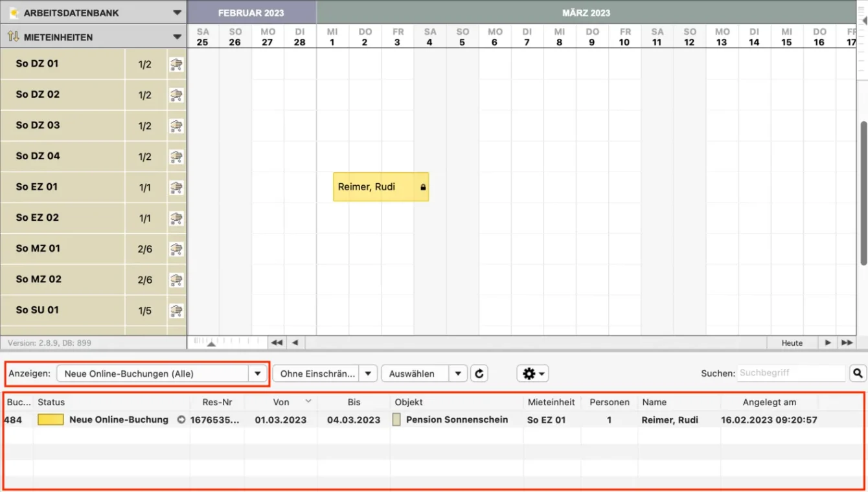This screenshot has width=868, height=492.
Task: Click the Mieteinheiten sort arrows icon
Action: click(13, 37)
